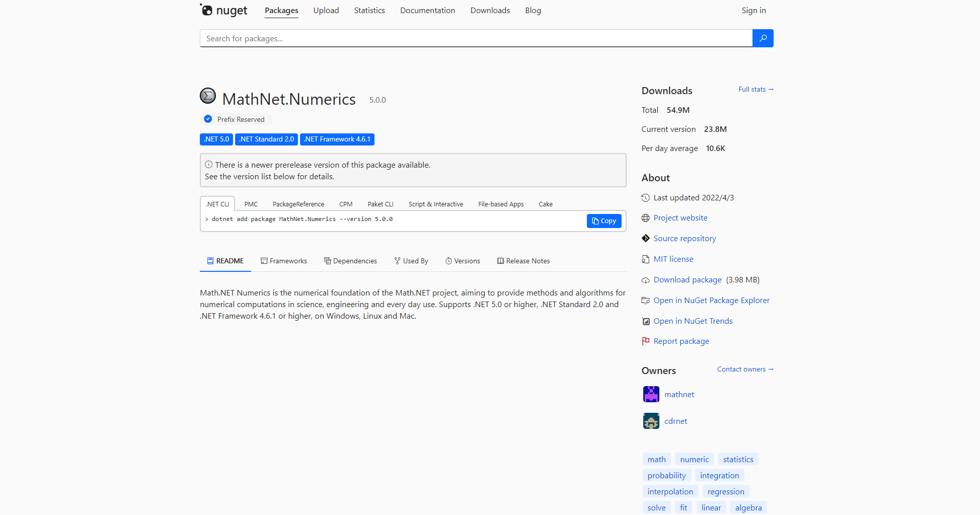This screenshot has width=980, height=515.
Task: Open the Statistics page
Action: 369,10
